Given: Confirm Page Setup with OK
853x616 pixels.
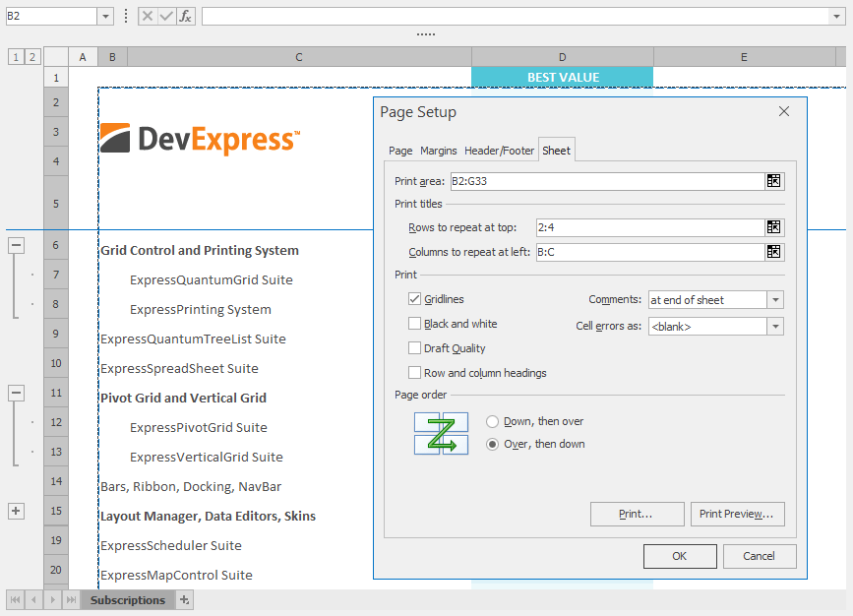Looking at the screenshot, I should pos(680,556).
